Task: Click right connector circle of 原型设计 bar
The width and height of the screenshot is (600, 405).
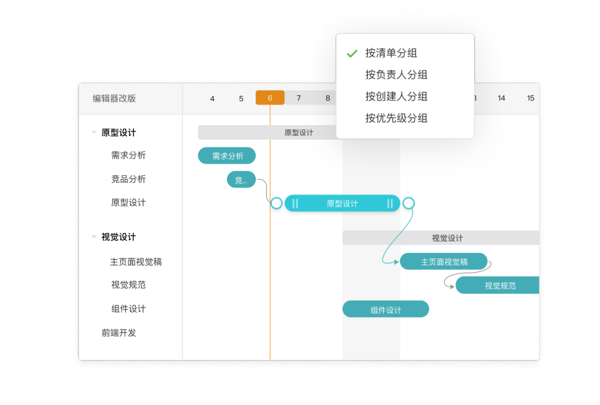Action: (x=408, y=203)
